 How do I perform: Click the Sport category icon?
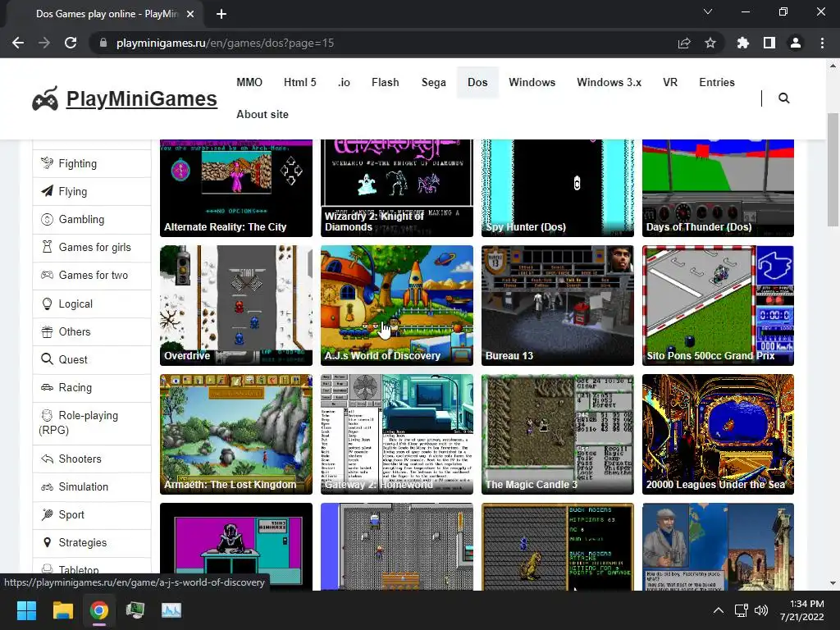[47, 514]
